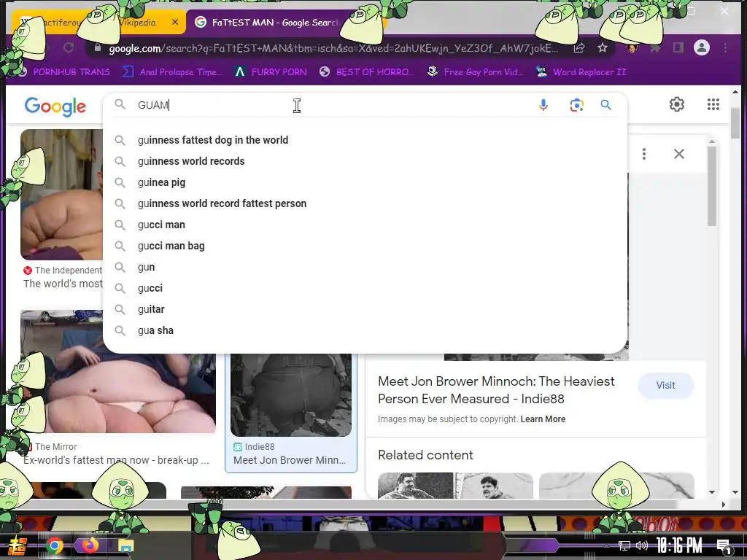The width and height of the screenshot is (747, 560).
Task: Open the second Related content thumbnail
Action: pyautogui.click(x=616, y=485)
